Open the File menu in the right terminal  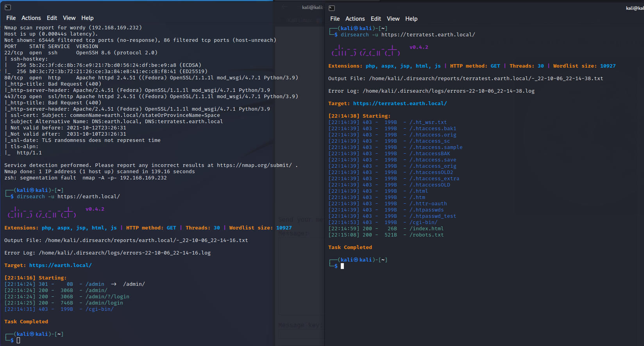click(335, 19)
